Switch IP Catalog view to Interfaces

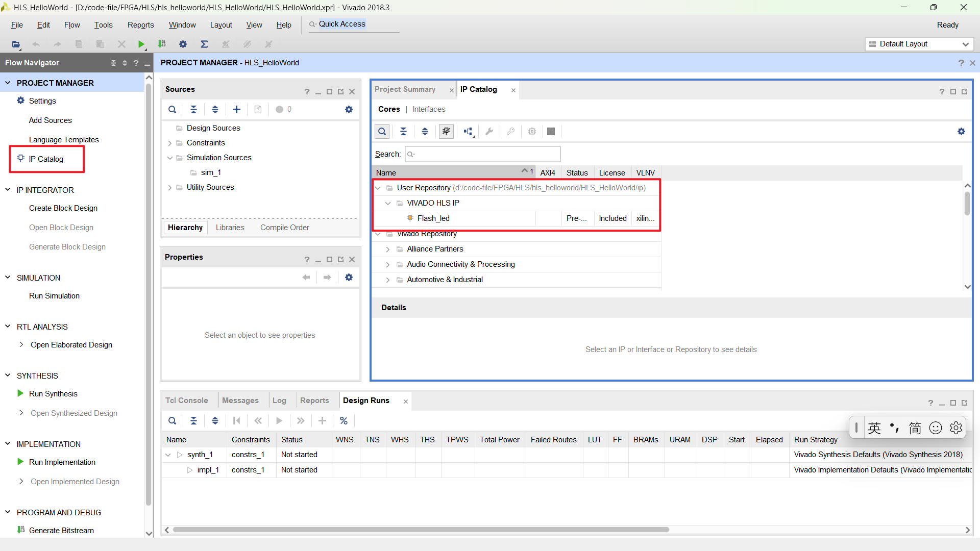[429, 109]
